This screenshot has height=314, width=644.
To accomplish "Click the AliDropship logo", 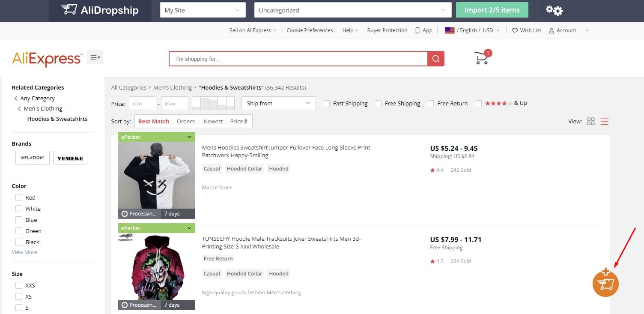I will click(x=100, y=10).
